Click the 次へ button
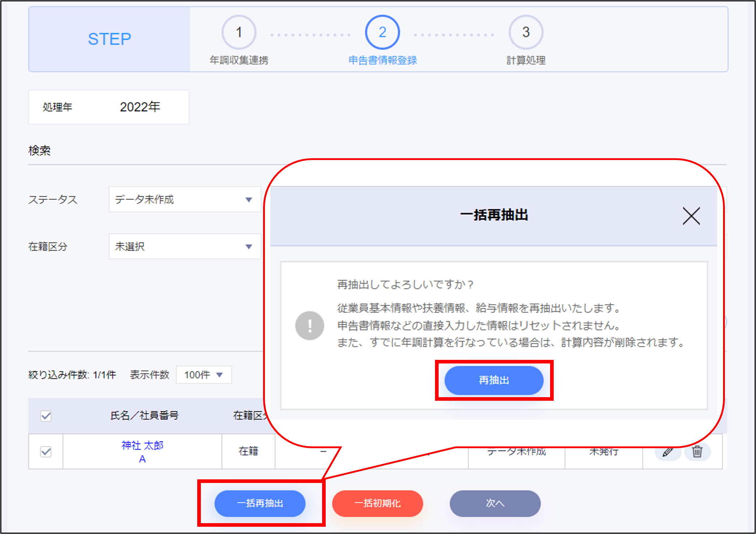This screenshot has width=756, height=534. point(495,504)
